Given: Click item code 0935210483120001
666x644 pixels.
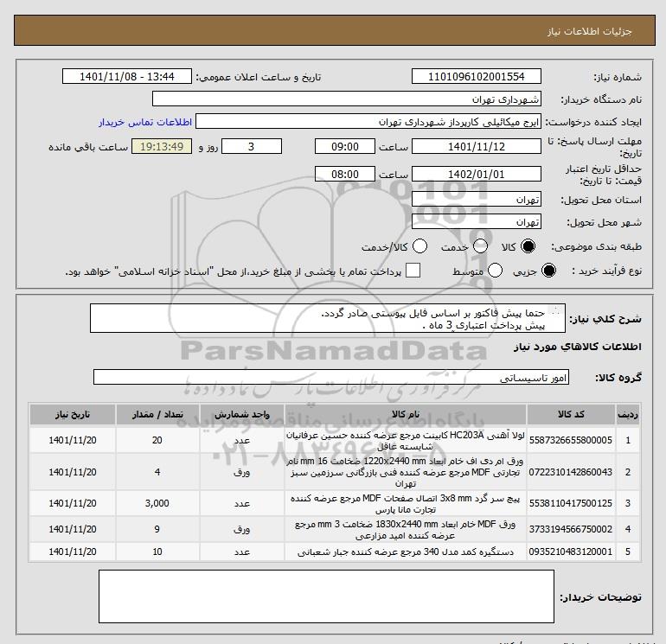Looking at the screenshot, I should click(571, 552).
